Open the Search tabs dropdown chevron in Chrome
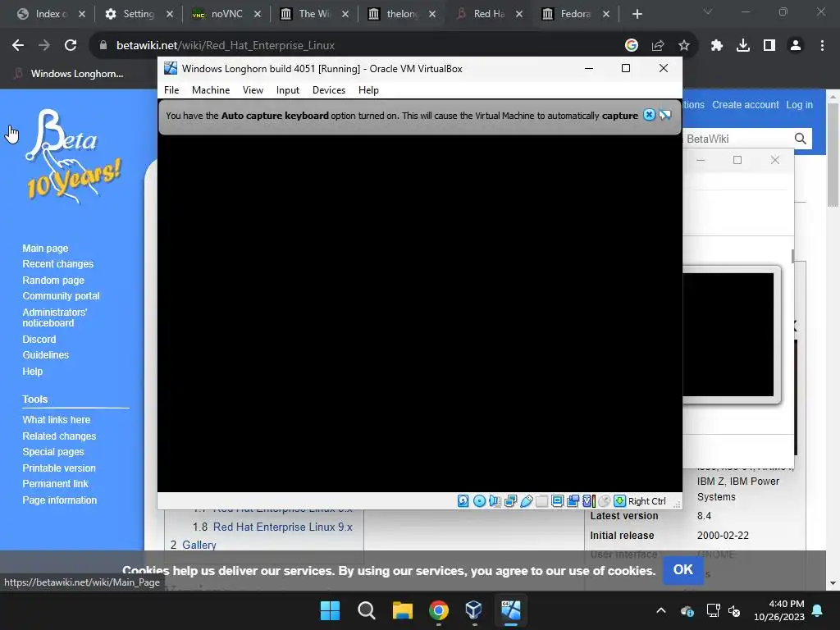The image size is (840, 630). pos(708,11)
